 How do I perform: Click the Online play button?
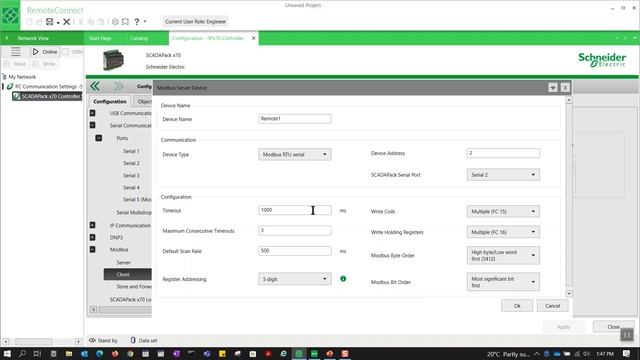(45, 52)
